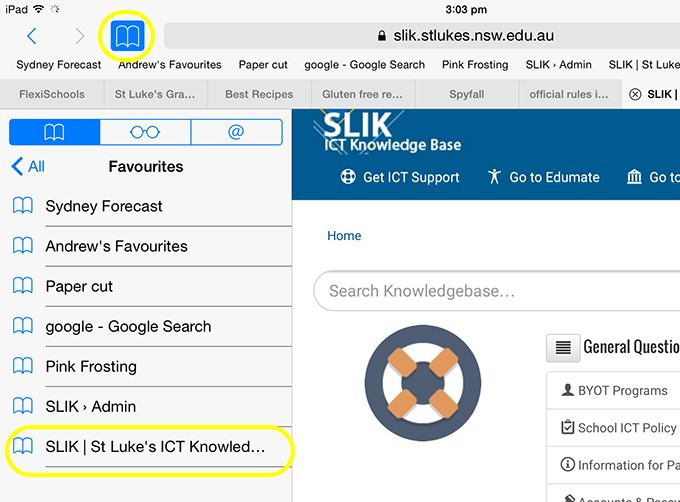Tap the Safari forward arrow
Screen dimensions: 680x502
(80, 37)
